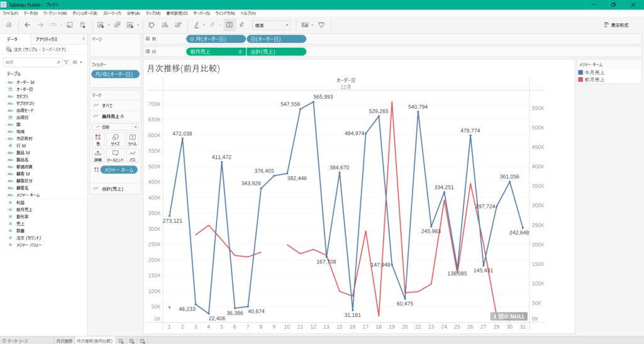Toggle the Show Mark Labels toolbar button

229,25
